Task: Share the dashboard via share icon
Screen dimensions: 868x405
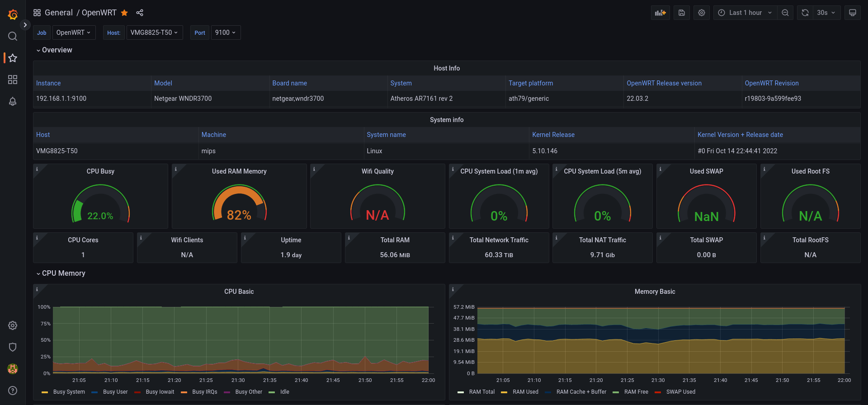Action: point(140,13)
